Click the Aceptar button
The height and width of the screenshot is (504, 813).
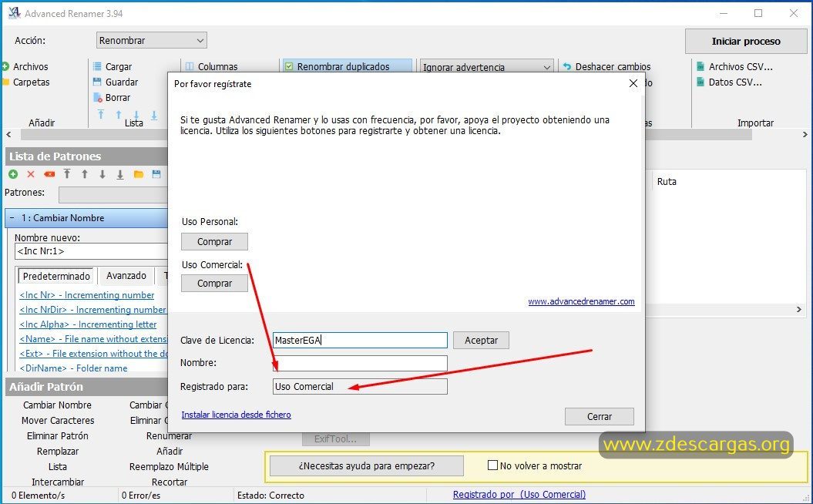(x=481, y=340)
